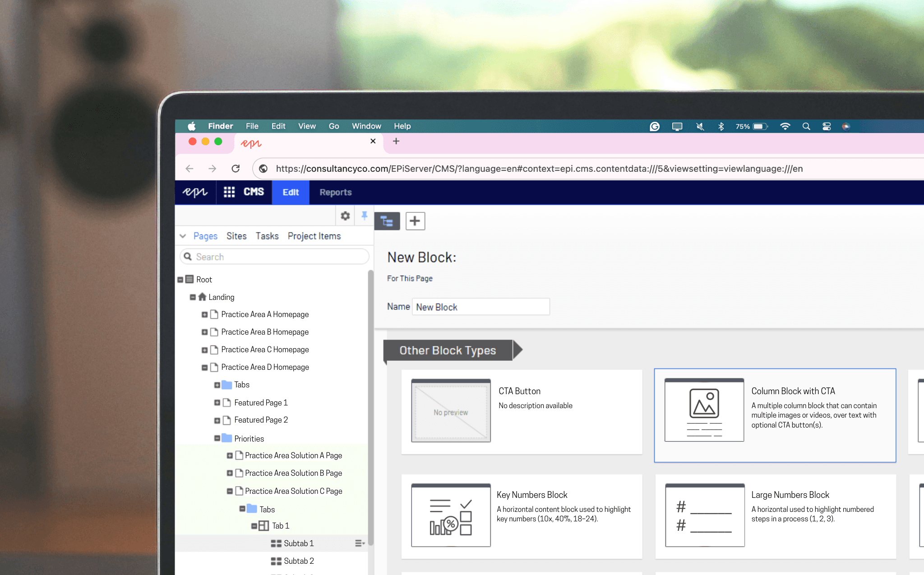Viewport: 924px width, 575px height.
Task: Collapse the Landing node
Action: click(x=193, y=297)
